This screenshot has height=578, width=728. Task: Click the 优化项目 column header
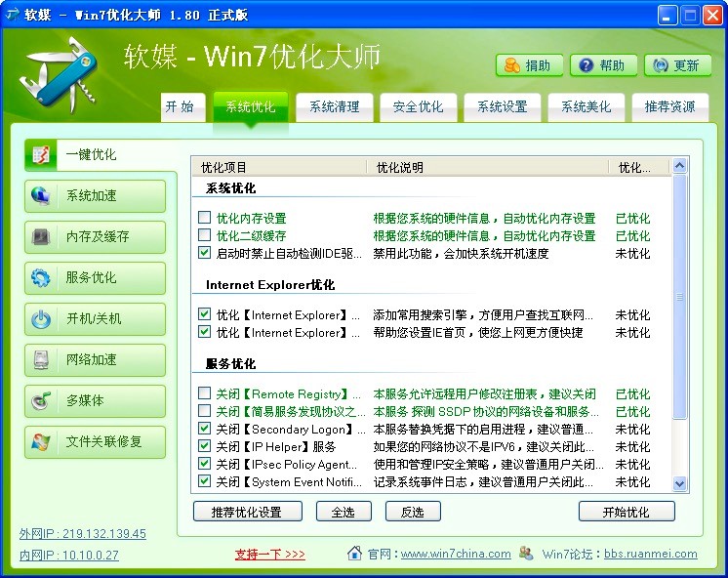(278, 167)
